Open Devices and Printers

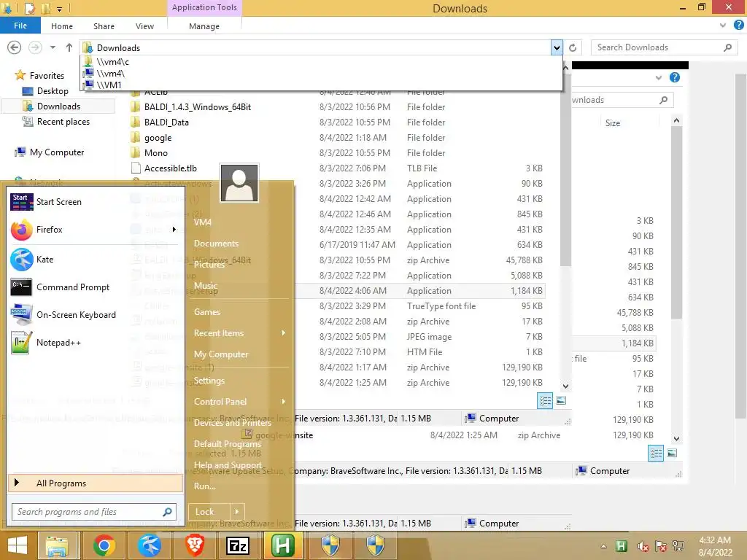pos(233,422)
